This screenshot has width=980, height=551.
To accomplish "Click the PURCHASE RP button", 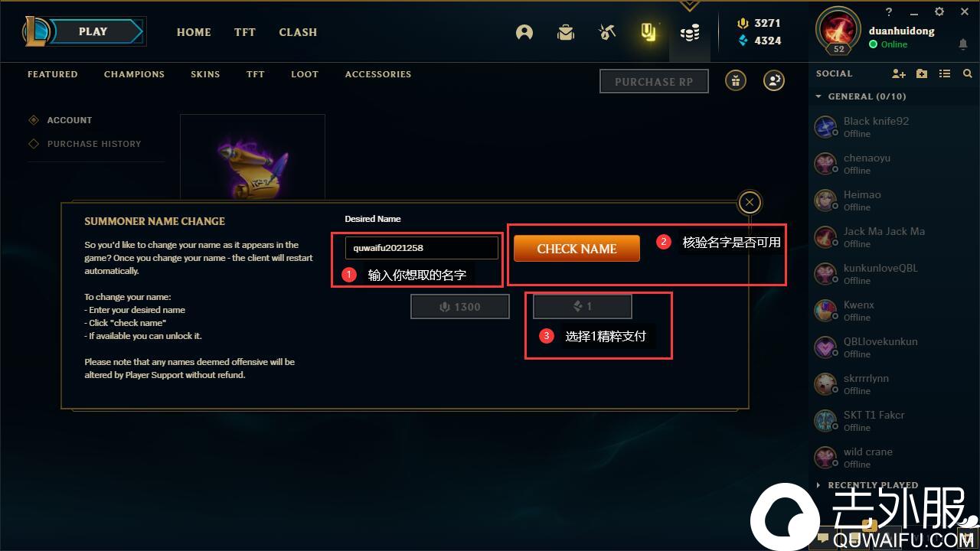I will (x=654, y=81).
